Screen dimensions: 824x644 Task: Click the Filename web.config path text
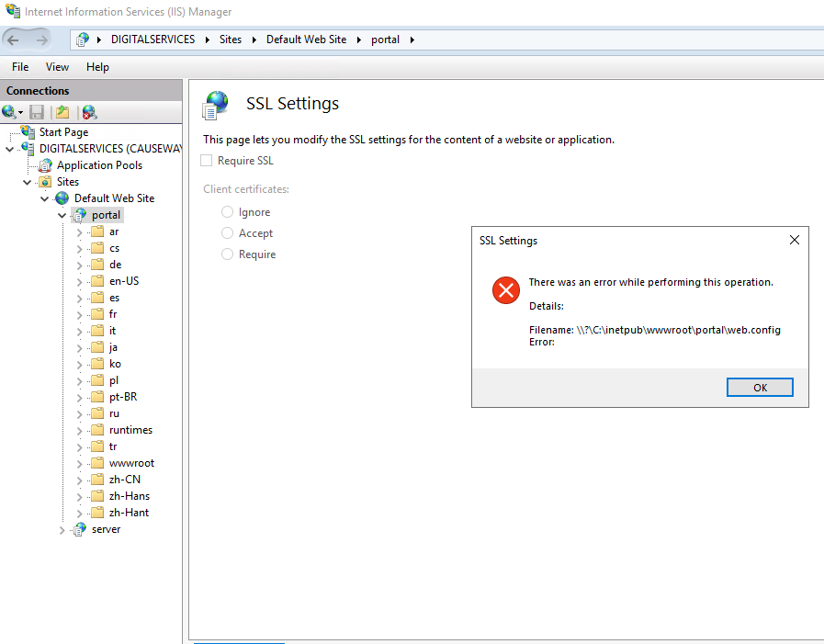tap(655, 330)
